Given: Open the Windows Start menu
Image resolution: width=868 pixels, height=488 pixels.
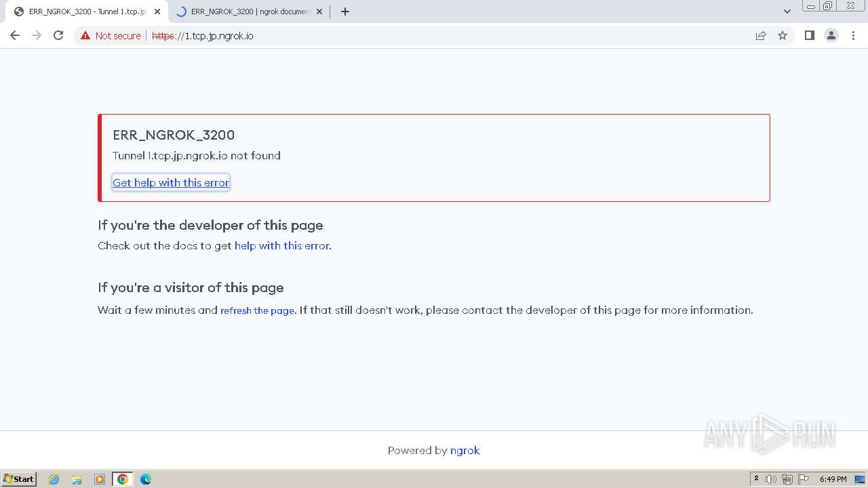Looking at the screenshot, I should click(x=18, y=479).
